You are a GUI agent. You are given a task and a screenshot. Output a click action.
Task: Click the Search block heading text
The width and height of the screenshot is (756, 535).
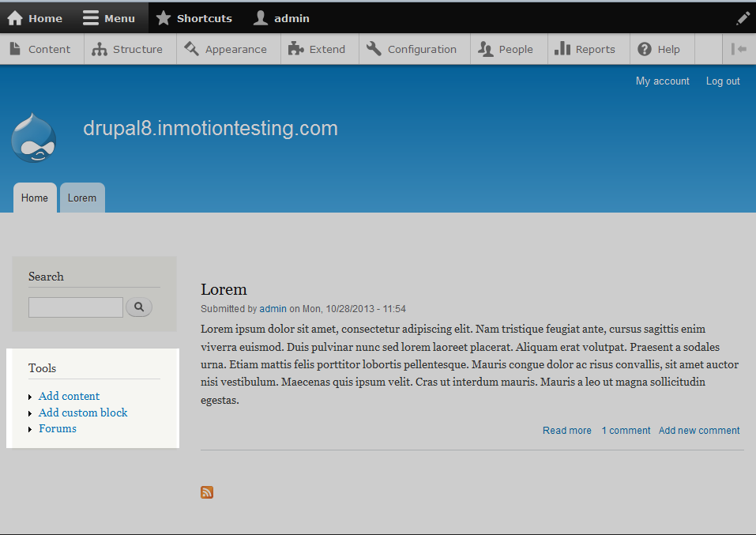46,277
